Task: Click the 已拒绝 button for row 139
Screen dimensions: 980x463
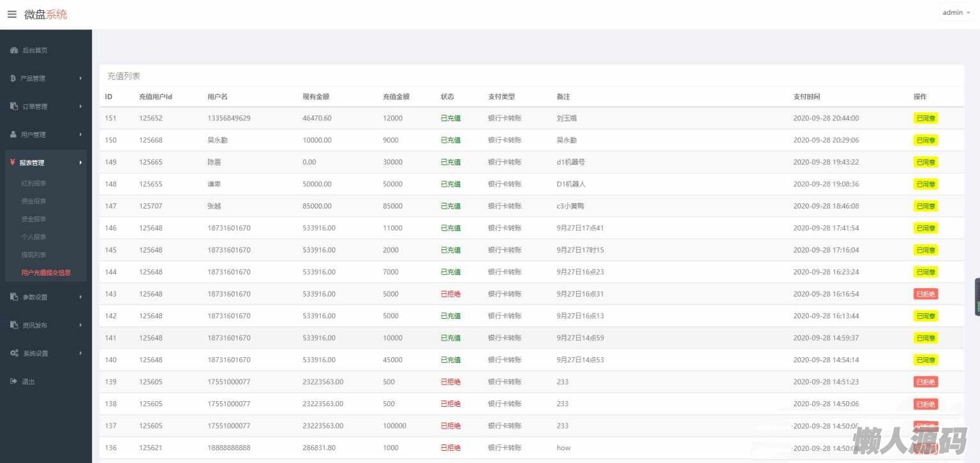Action: (925, 382)
